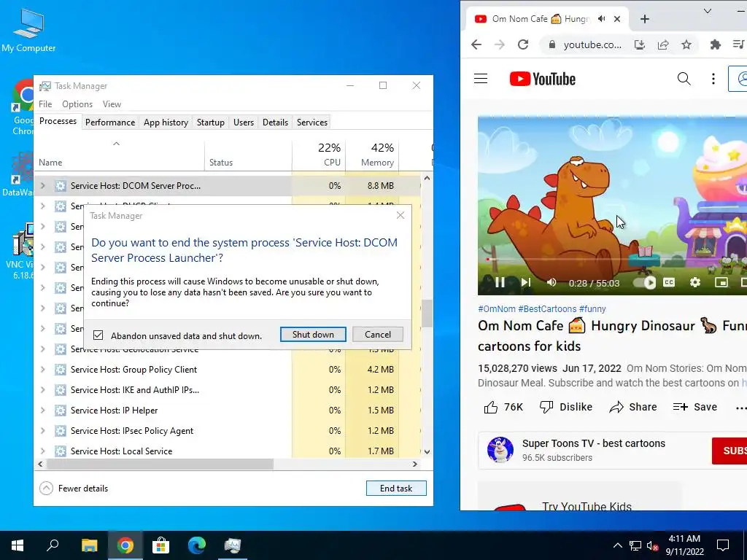
Task: Open Microsoft Store from taskbar
Action: click(160, 545)
